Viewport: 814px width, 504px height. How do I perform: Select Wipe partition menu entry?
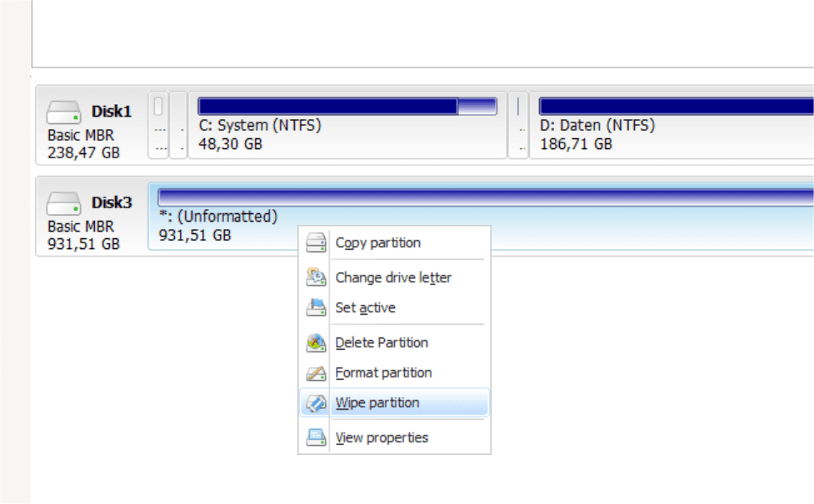pos(394,403)
